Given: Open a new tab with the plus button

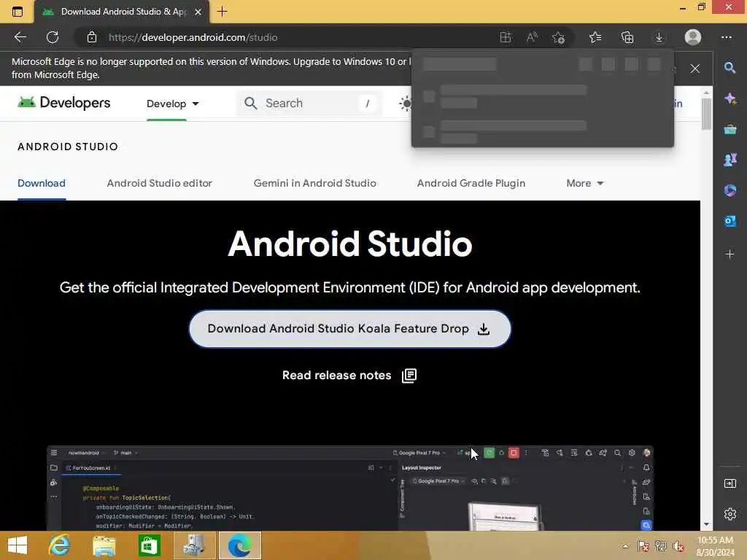Looking at the screenshot, I should click(x=222, y=12).
